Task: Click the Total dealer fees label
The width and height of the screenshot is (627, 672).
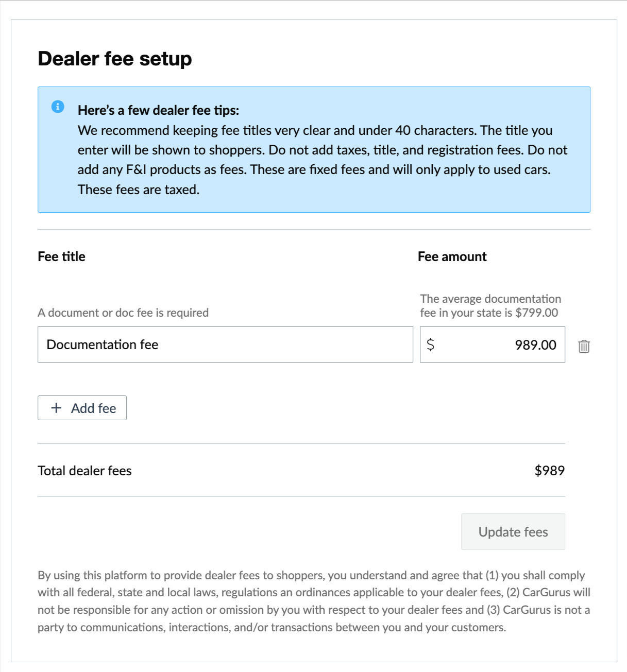Action: 84,470
